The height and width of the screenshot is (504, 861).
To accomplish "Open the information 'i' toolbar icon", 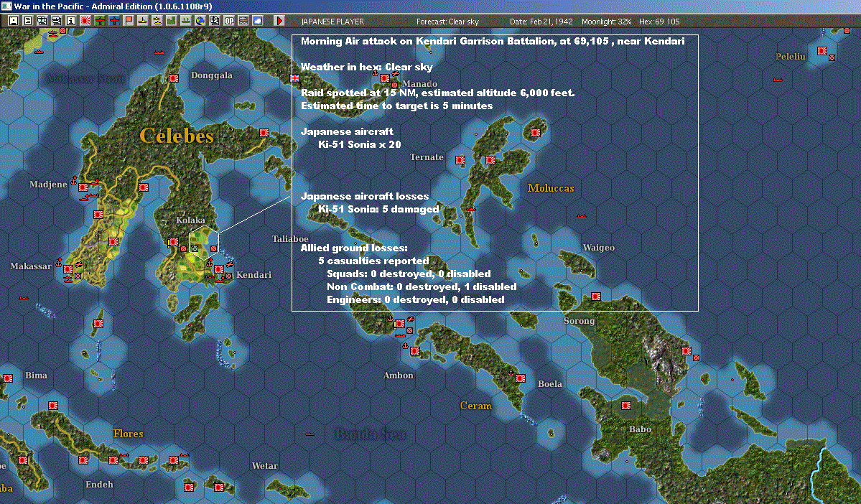I will (71, 21).
